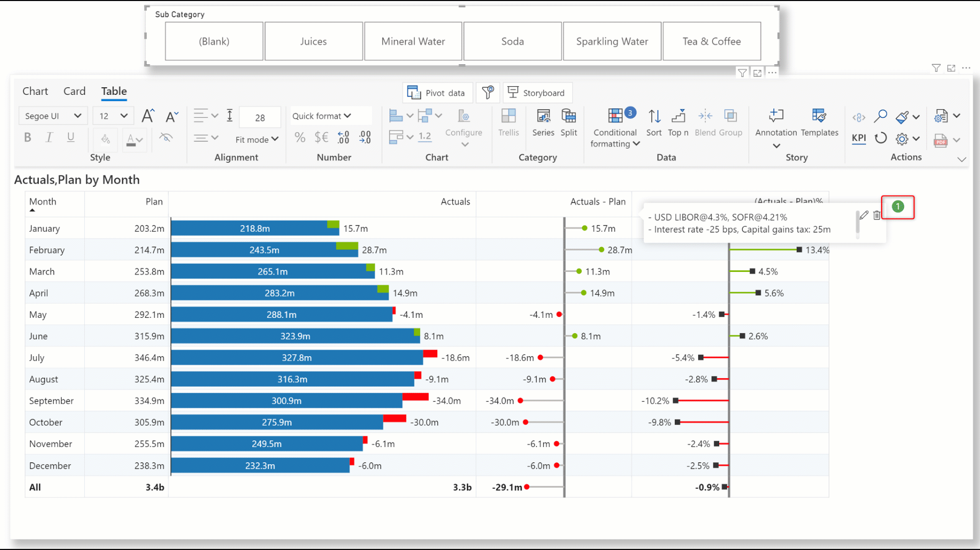
Task: Toggle bold text formatting
Action: 28,137
